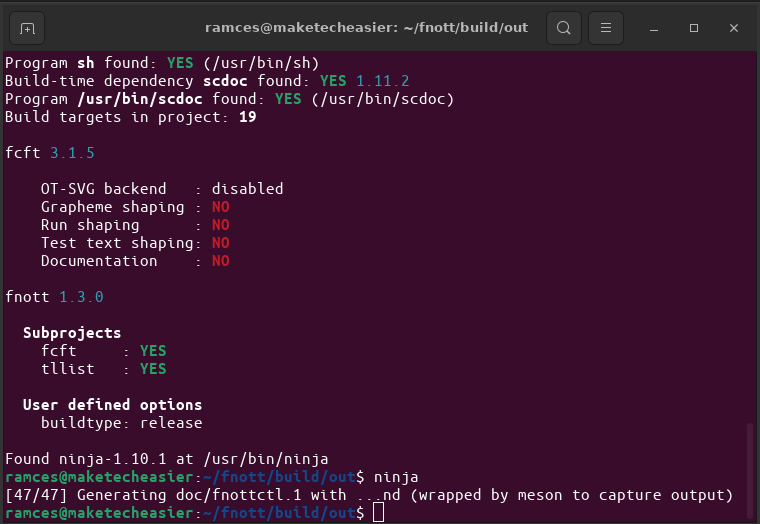Click the window title ramces@maketecheasier
The image size is (760, 524).
(366, 28)
